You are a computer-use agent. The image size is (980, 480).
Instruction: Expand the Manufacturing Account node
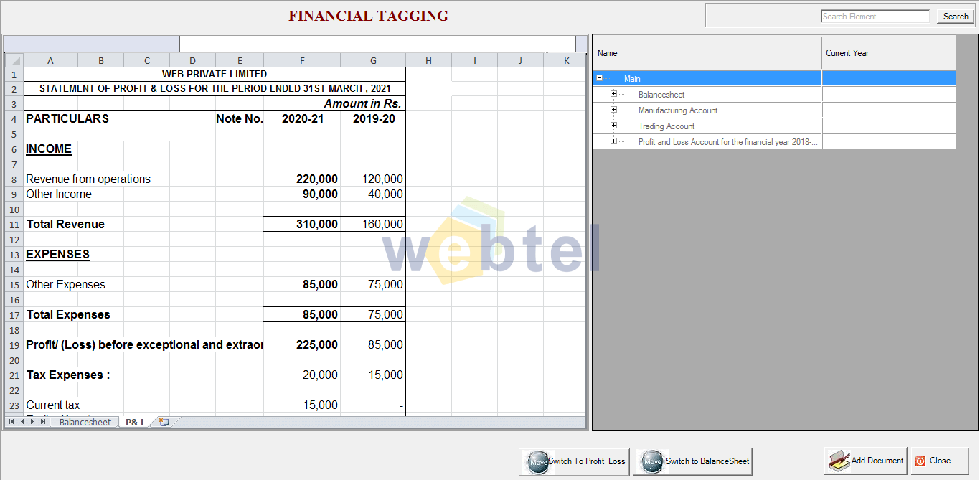pos(613,110)
